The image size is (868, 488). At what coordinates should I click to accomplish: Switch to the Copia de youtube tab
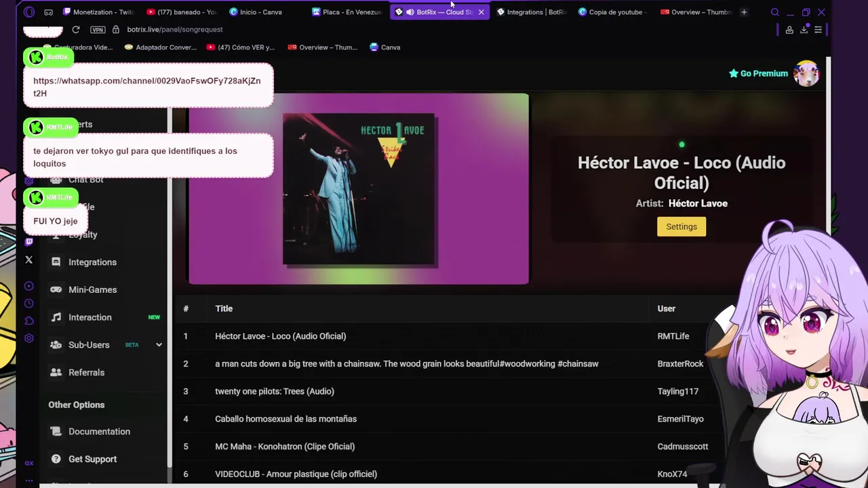[x=614, y=12]
